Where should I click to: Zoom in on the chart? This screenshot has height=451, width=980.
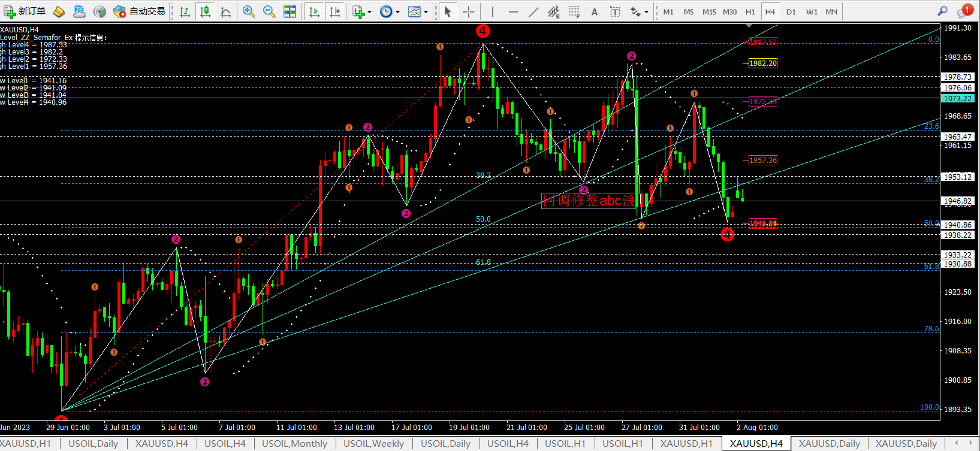[x=249, y=11]
